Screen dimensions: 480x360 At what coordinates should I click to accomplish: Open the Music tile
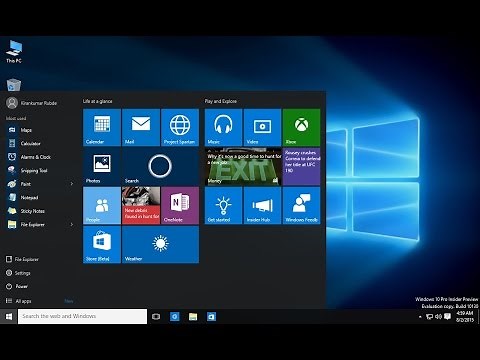(x=223, y=127)
